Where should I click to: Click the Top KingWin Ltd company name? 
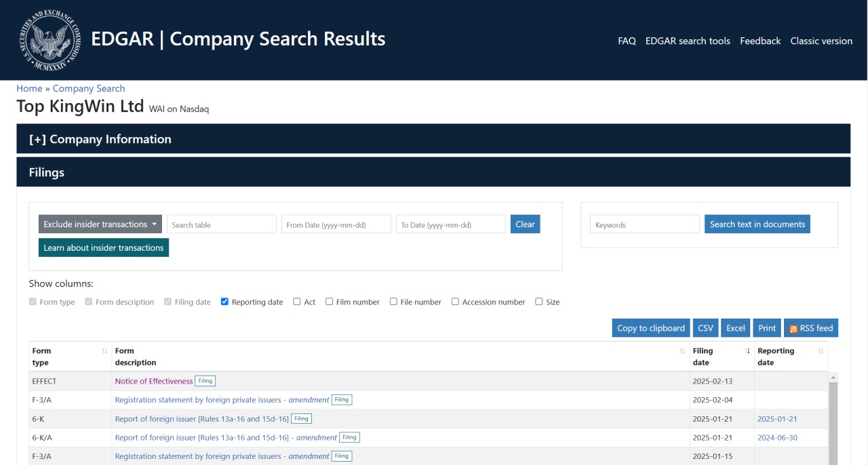[80, 106]
